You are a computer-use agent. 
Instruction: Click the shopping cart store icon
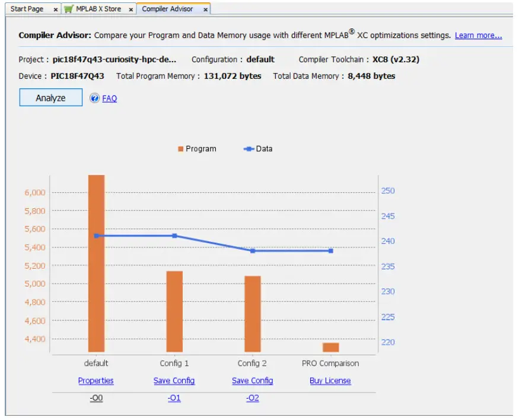tap(69, 9)
